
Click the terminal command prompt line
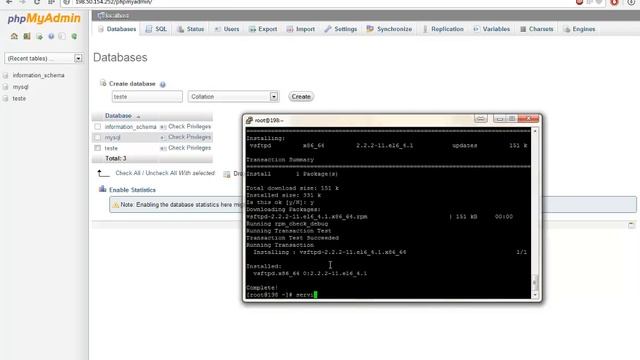pos(282,295)
